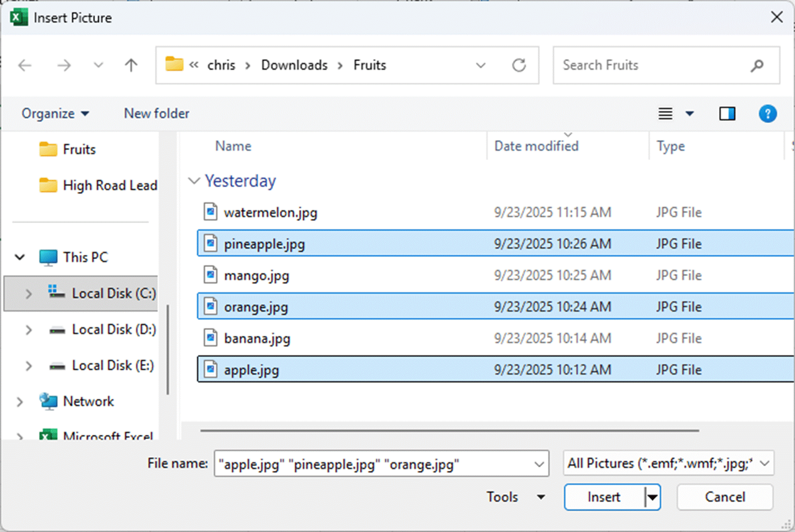This screenshot has height=532, width=795.
Task: Click the Back navigation arrow
Action: (x=25, y=66)
